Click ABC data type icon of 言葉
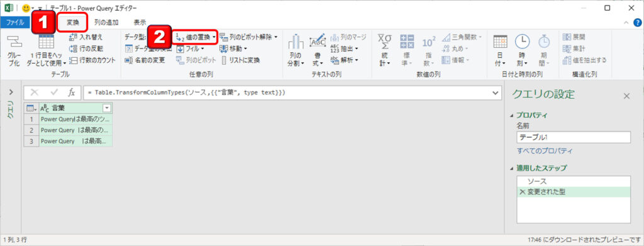Image resolution: width=644 pixels, height=246 pixels. pyautogui.click(x=45, y=108)
